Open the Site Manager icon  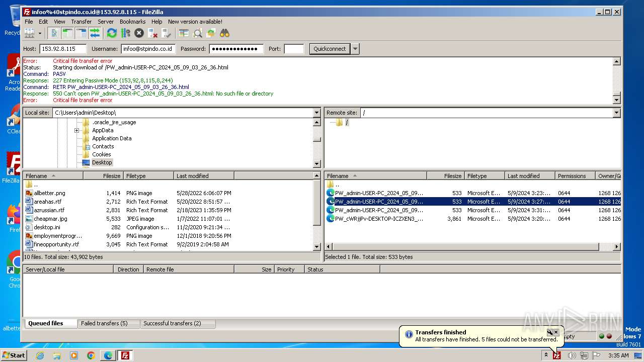(30, 33)
